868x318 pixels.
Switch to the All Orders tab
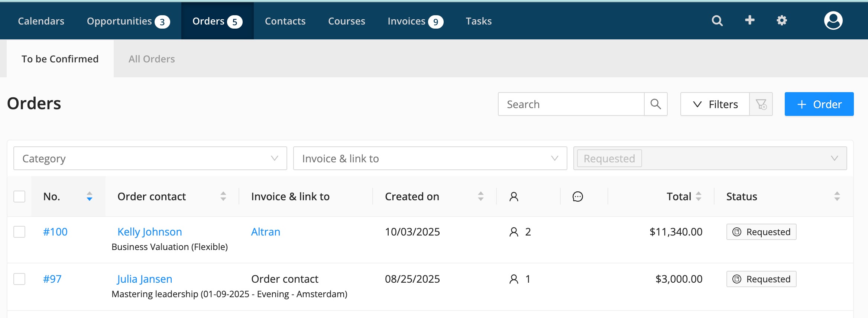152,59
